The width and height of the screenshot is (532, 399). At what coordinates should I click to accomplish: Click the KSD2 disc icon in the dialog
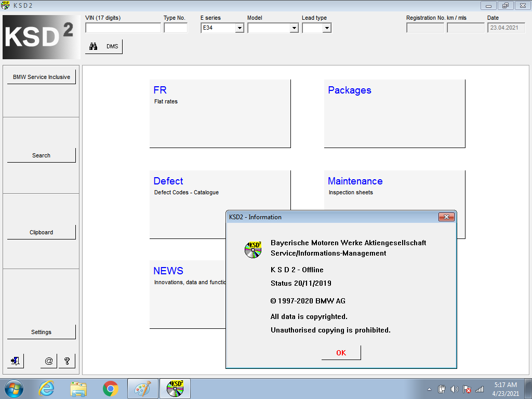click(x=253, y=250)
